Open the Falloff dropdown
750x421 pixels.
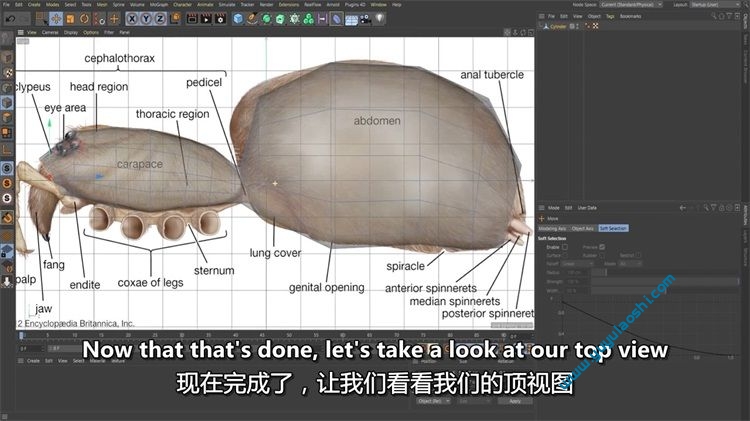pyautogui.click(x=579, y=264)
